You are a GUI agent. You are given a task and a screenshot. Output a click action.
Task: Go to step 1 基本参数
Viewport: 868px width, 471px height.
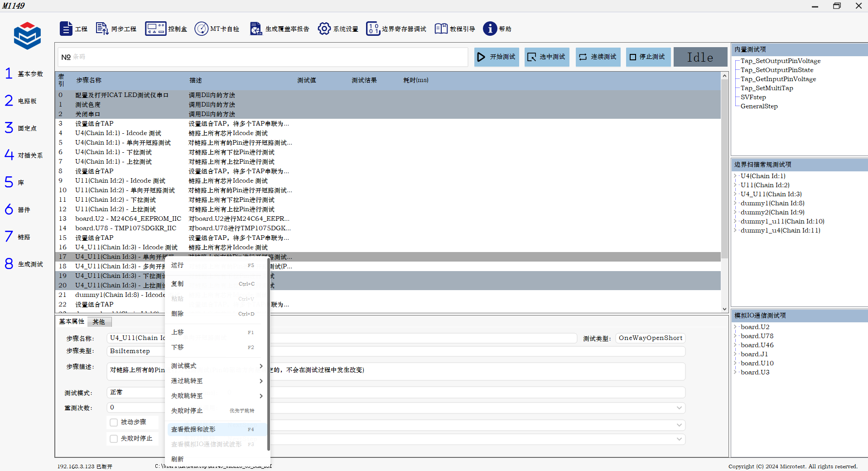coord(24,73)
